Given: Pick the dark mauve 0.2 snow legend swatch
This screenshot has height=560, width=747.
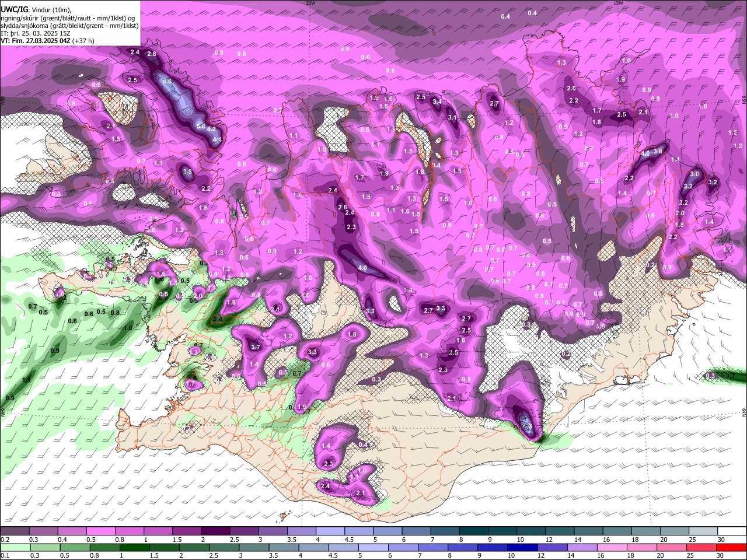Looking at the screenshot, I should 15,531.
